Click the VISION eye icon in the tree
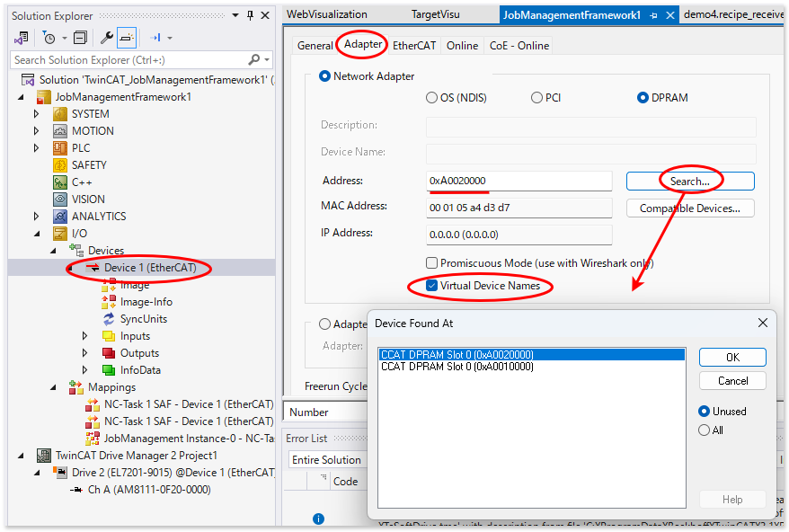789x532 pixels. (60, 199)
